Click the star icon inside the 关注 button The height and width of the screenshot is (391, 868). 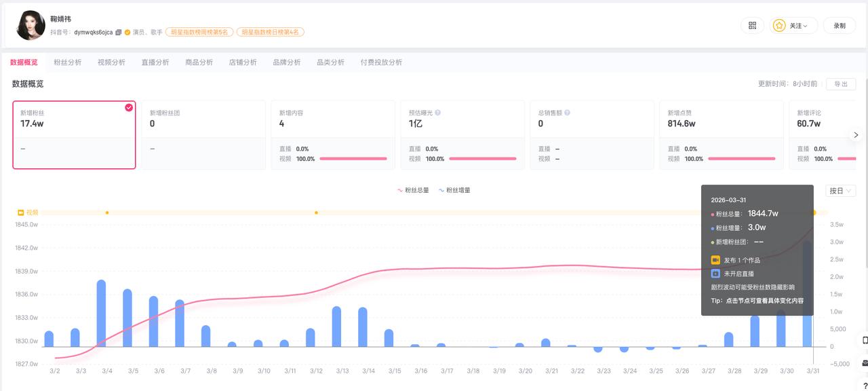tap(779, 25)
